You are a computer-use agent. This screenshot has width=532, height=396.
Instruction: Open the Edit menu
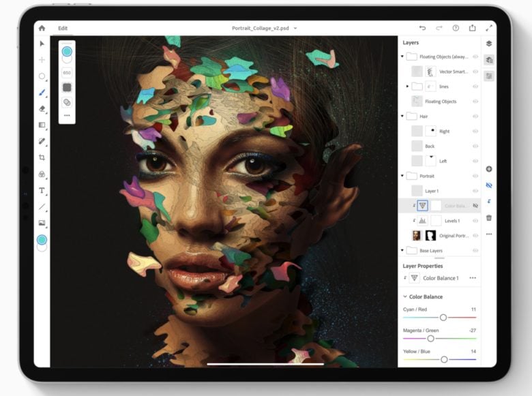(x=63, y=28)
